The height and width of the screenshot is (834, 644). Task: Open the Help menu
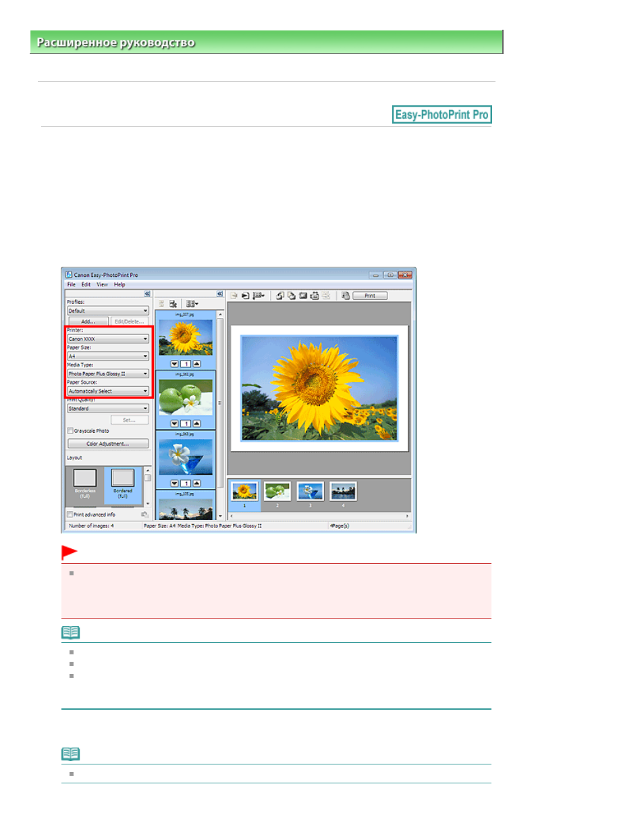click(x=119, y=284)
